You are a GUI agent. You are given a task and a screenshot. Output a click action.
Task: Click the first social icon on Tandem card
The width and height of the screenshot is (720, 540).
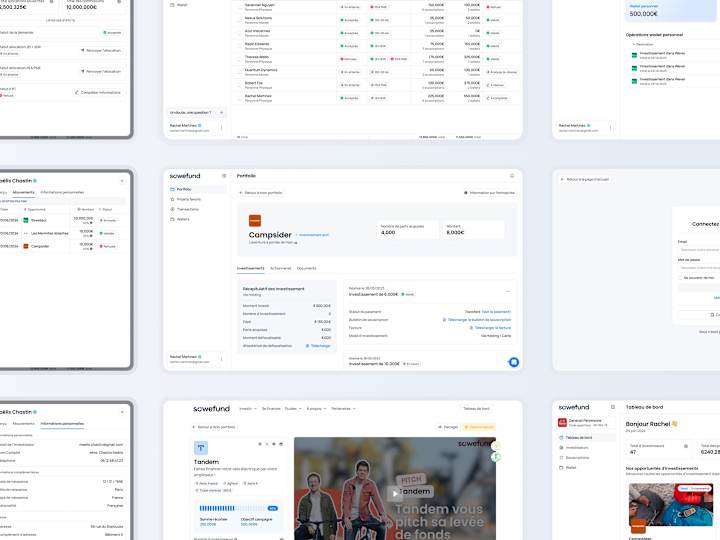pyautogui.click(x=260, y=444)
